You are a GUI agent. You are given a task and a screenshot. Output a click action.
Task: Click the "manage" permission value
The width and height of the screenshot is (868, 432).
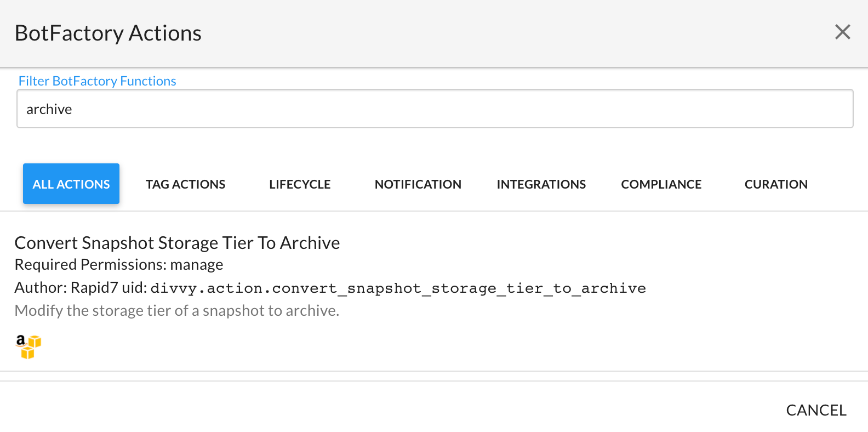(197, 265)
